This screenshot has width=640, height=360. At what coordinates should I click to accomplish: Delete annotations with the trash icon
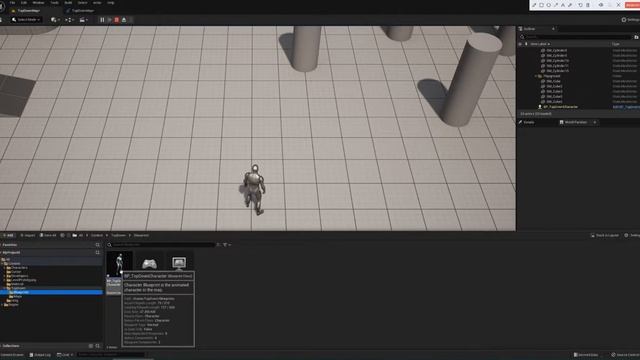(x=588, y=5)
